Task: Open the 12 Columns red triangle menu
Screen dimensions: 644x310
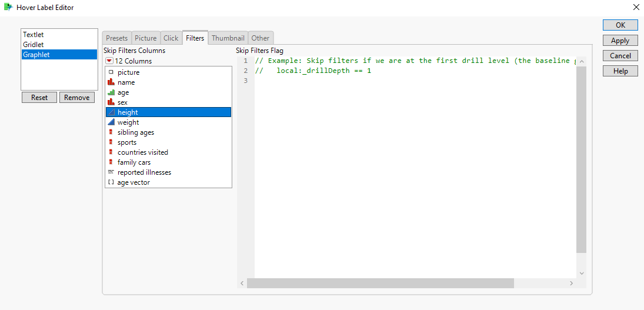Action: point(109,61)
